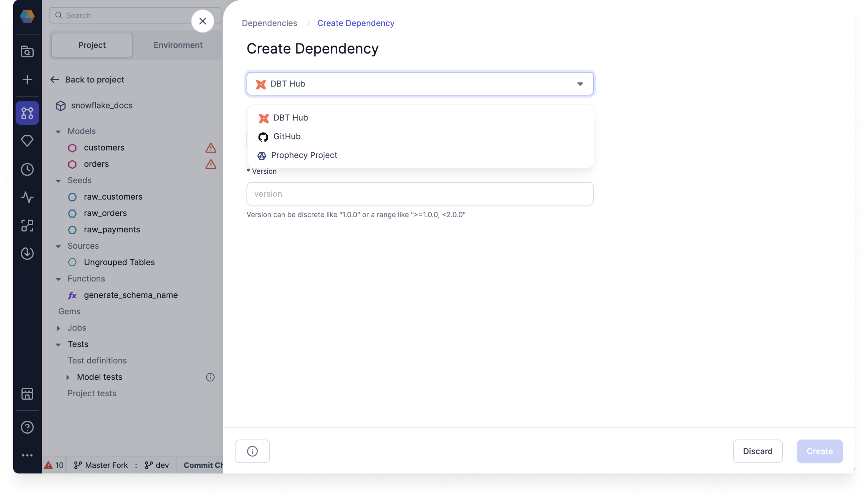This screenshot has width=868, height=500.
Task: Click the Models section icon in sidebar
Action: pyautogui.click(x=58, y=131)
